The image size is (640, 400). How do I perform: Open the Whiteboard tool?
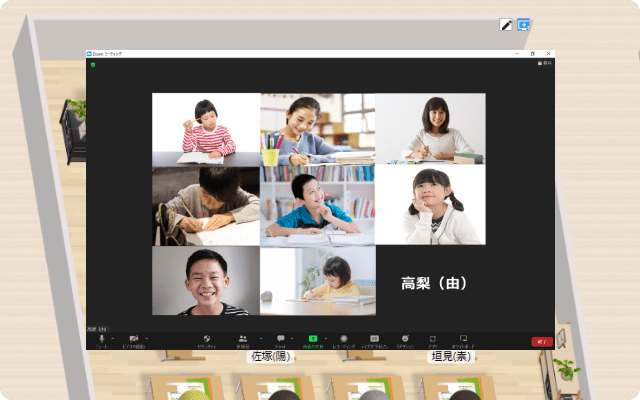(x=463, y=340)
